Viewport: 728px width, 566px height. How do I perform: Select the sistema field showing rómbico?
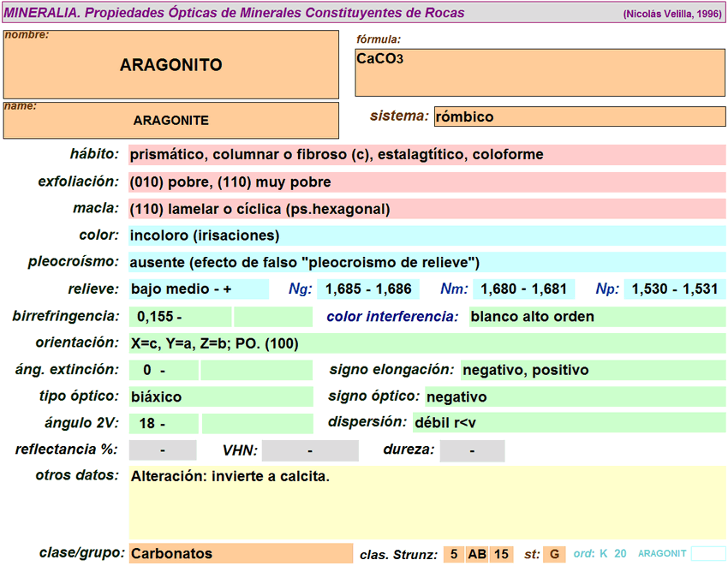click(579, 116)
